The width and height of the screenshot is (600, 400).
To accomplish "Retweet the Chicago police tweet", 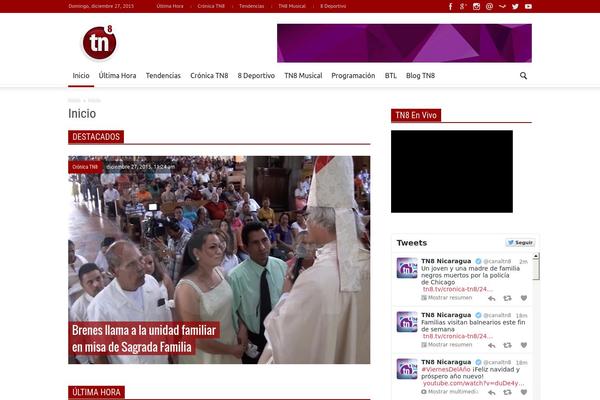I will (507, 298).
